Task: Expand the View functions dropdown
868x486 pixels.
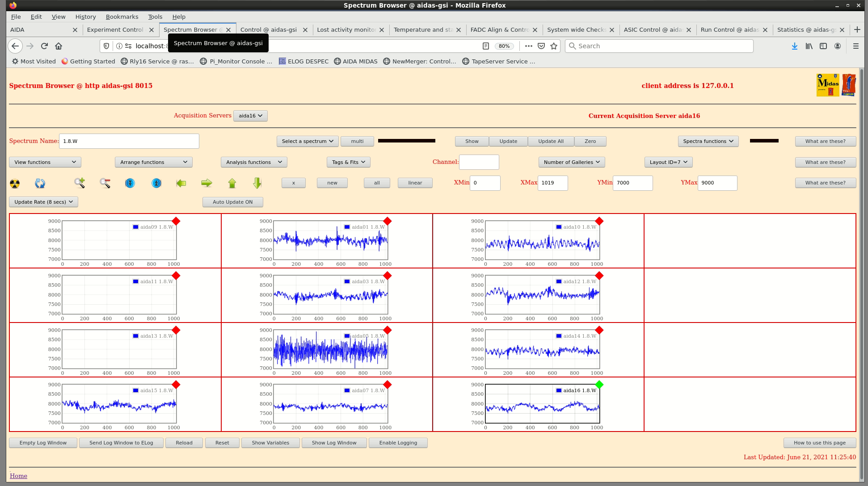Action: click(x=45, y=162)
